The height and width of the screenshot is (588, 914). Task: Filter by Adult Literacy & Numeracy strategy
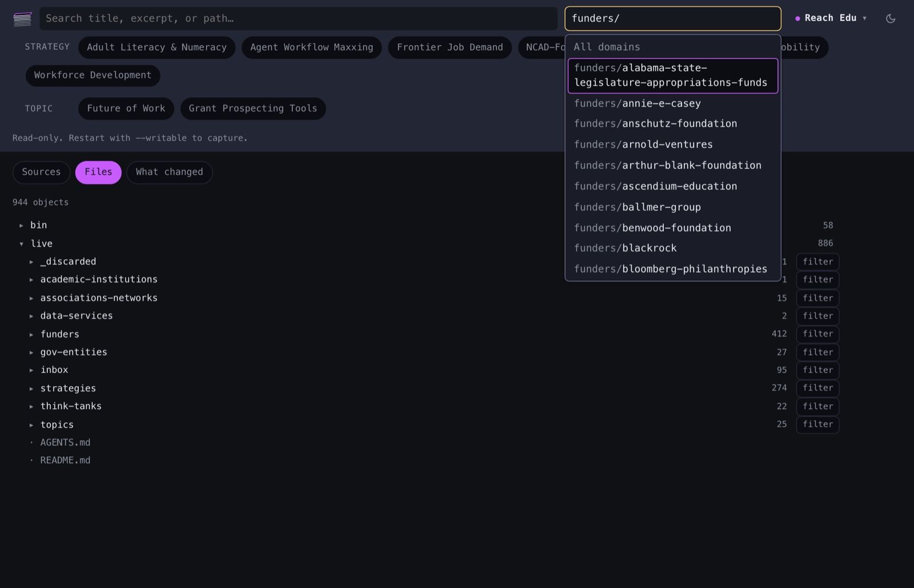coord(157,47)
